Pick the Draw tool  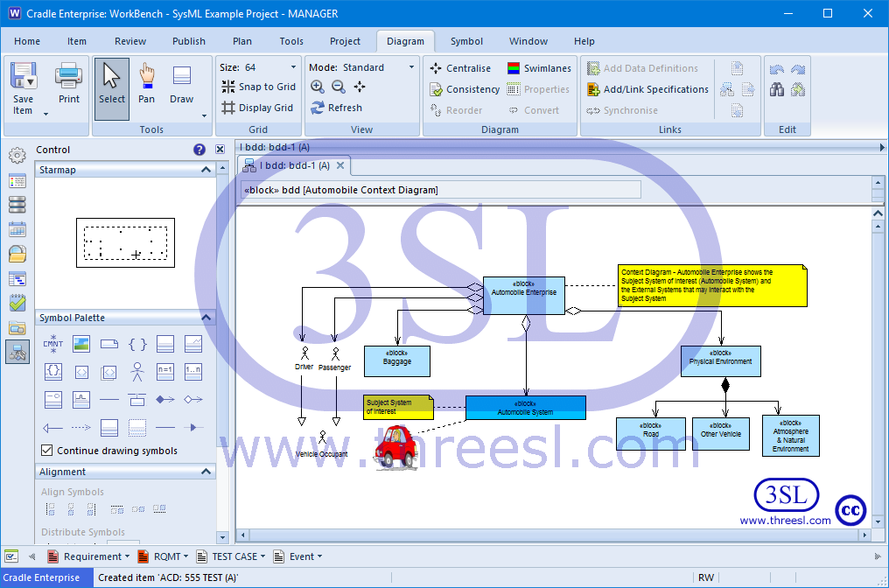pyautogui.click(x=181, y=83)
